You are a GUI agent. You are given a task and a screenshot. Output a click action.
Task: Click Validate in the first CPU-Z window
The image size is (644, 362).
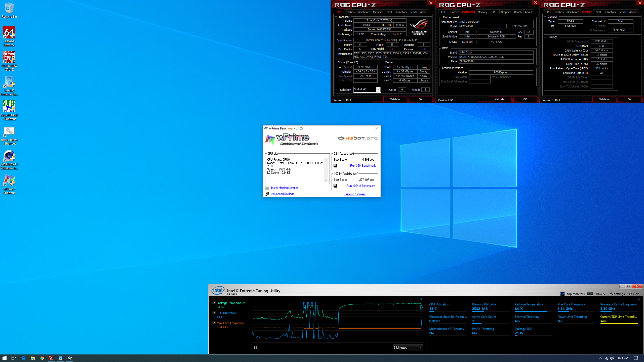click(395, 99)
